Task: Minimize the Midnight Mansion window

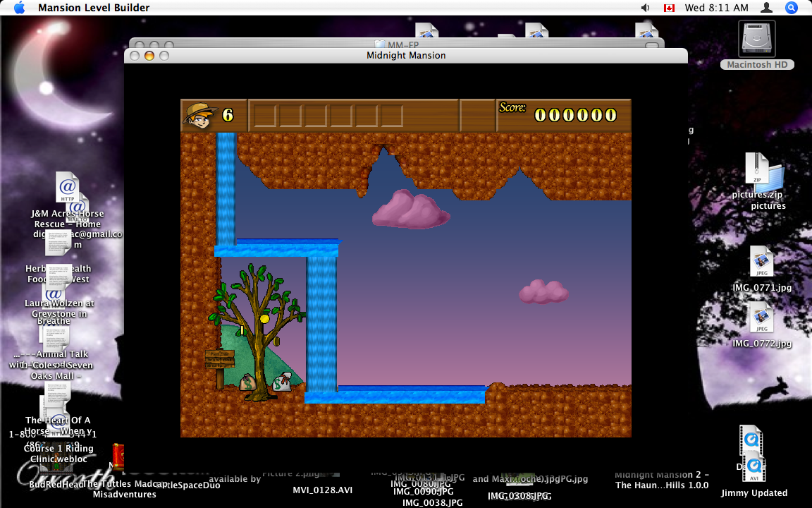Action: tap(149, 56)
